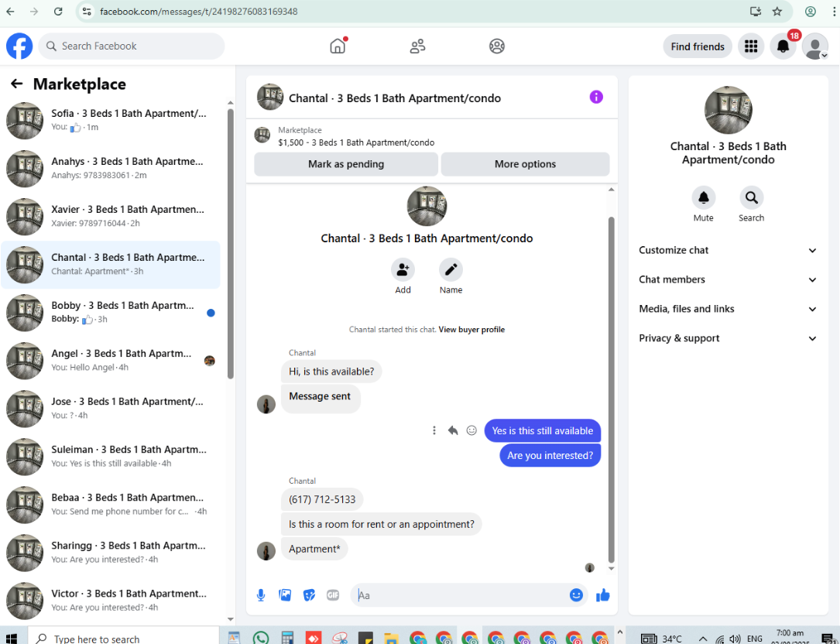840x644 pixels.
Task: Click the 'Are you interested?' message bubble
Action: point(550,455)
